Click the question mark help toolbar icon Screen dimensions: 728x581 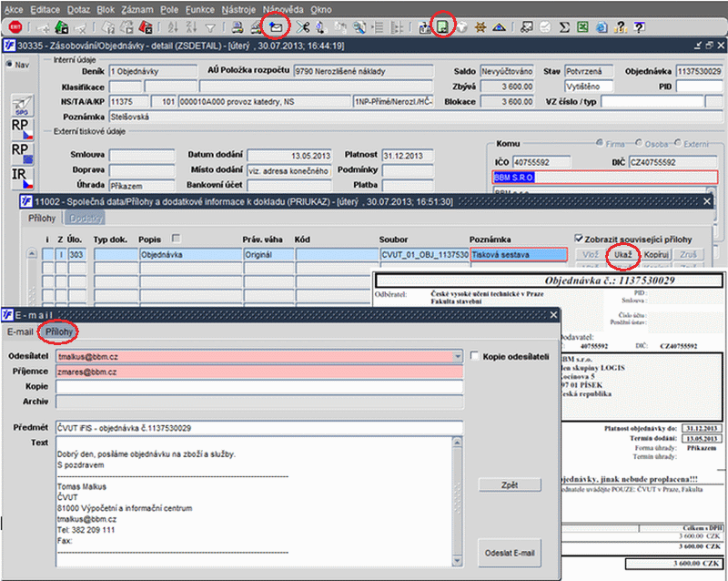pyautogui.click(x=620, y=27)
